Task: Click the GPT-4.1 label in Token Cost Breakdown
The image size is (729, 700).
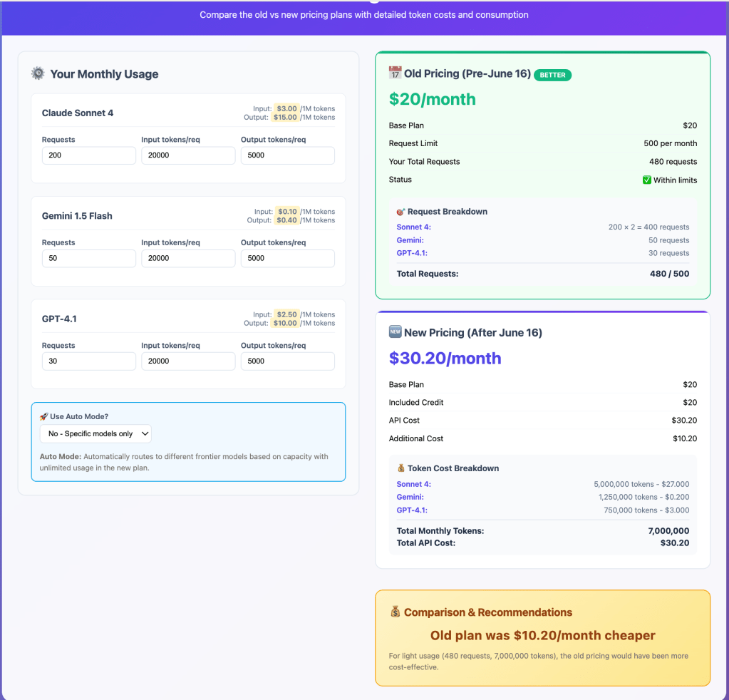Action: coord(412,510)
